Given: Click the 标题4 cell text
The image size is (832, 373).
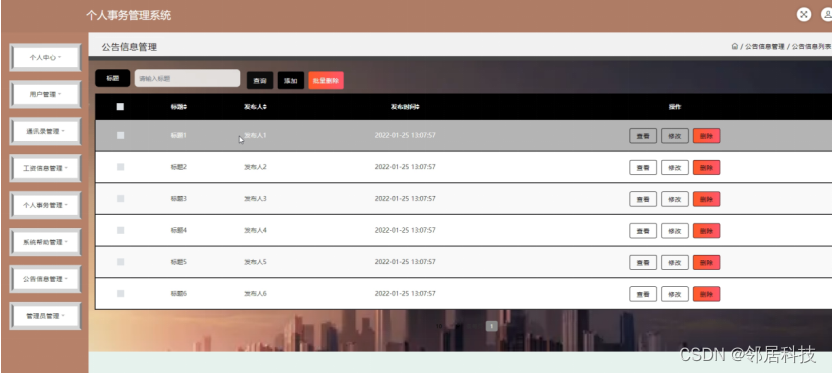Looking at the screenshot, I should (x=179, y=230).
